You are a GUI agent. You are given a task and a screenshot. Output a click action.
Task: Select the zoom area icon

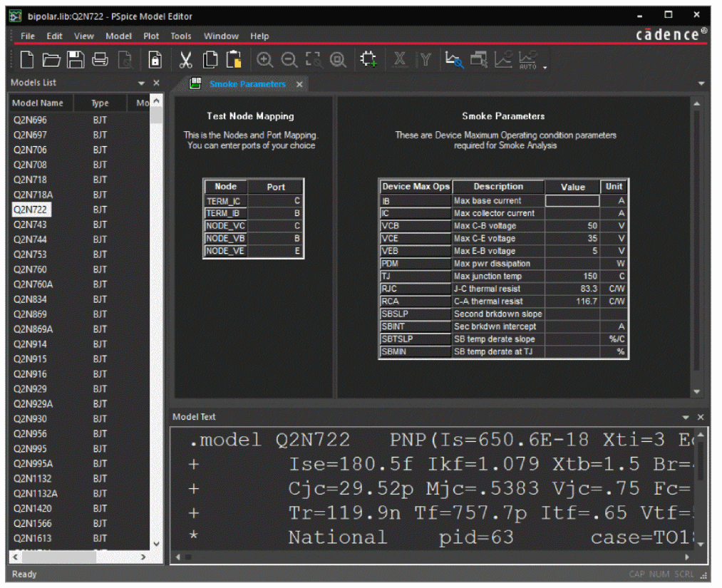(x=314, y=60)
